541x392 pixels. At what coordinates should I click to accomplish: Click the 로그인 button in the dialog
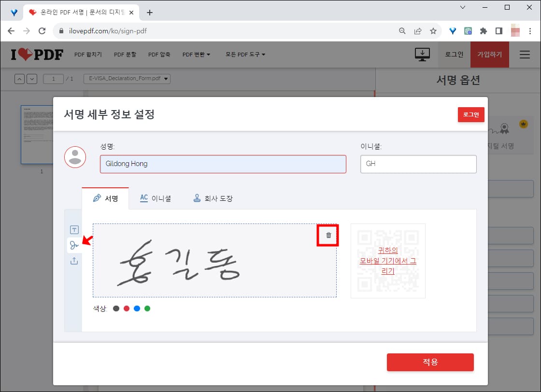(470, 114)
